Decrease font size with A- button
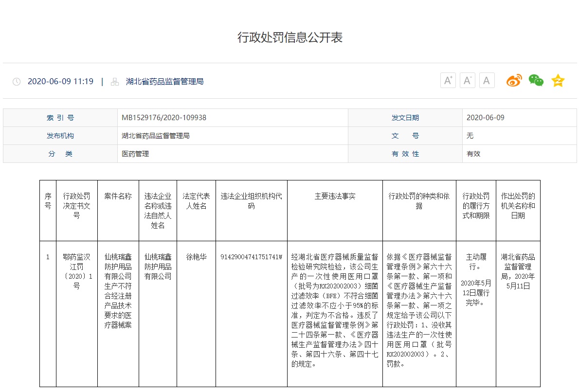579x392 pixels. click(467, 80)
